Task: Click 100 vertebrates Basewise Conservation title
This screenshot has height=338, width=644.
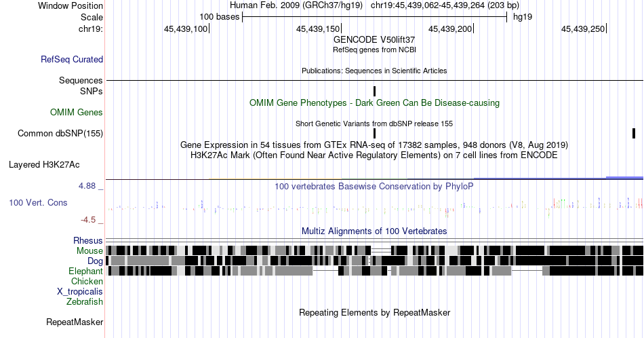Action: pos(374,186)
